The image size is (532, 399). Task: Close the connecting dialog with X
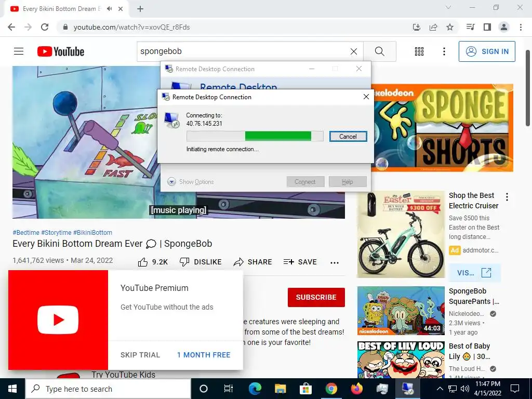click(x=366, y=97)
